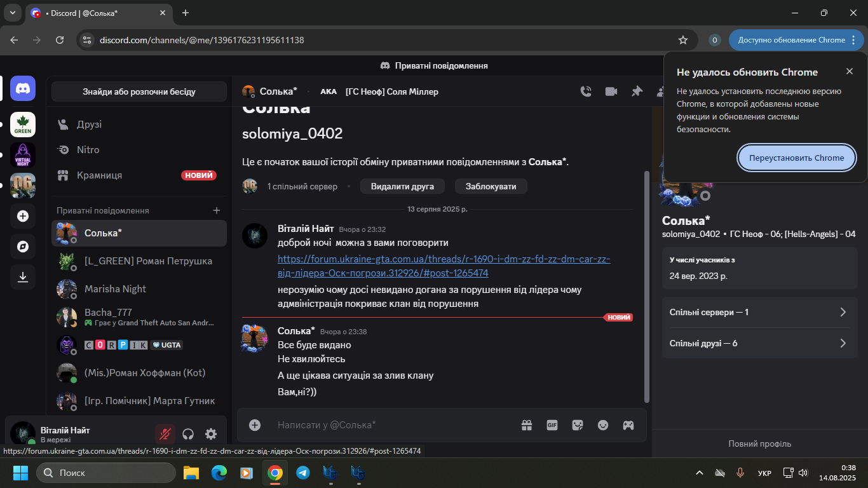Switch the УКР keyboard language indicator
The height and width of the screenshot is (488, 868).
(x=765, y=473)
